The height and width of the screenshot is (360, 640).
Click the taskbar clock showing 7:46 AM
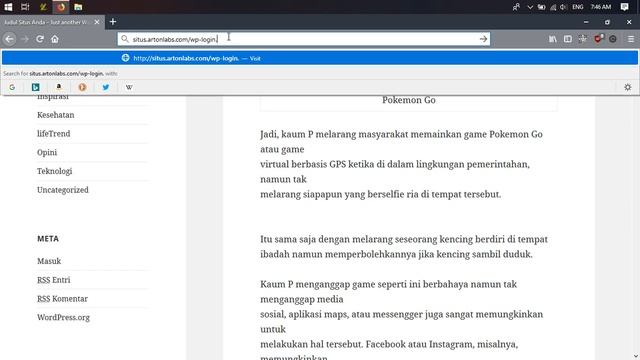coord(601,7)
